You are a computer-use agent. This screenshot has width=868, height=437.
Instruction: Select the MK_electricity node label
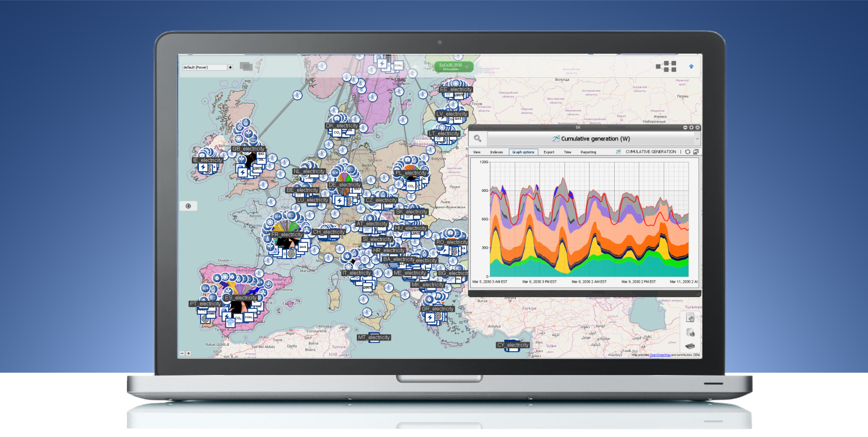[428, 285]
